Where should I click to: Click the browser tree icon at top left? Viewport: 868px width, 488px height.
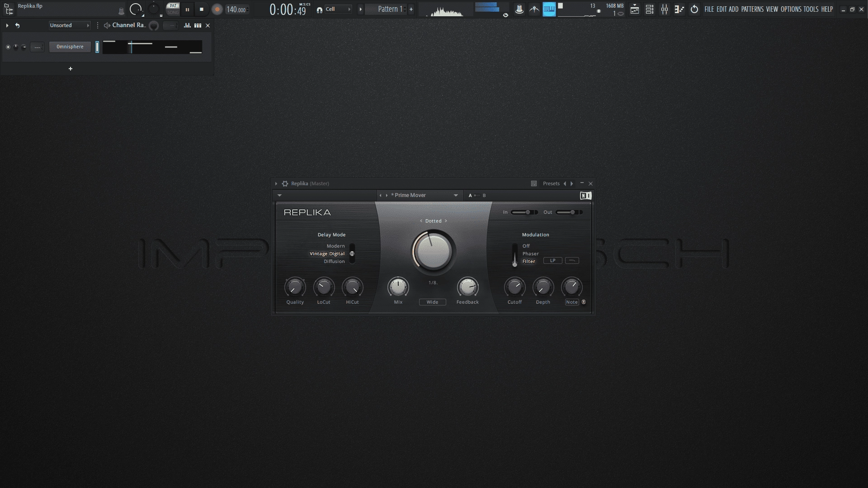[8, 9]
